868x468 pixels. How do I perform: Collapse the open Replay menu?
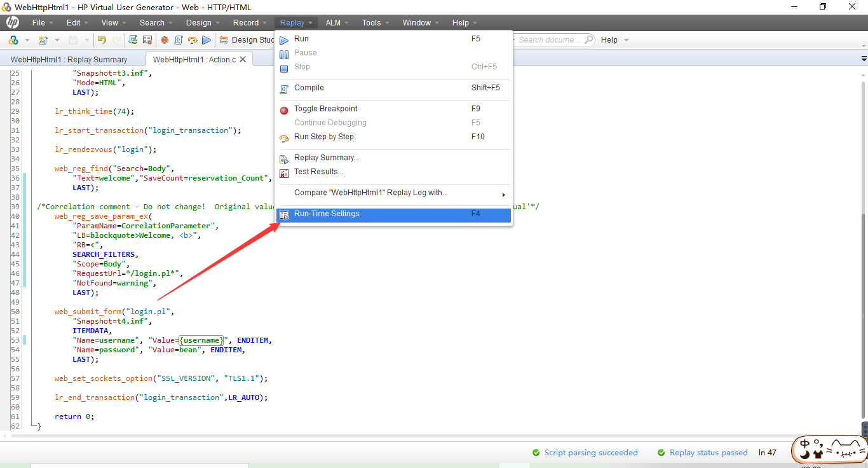click(296, 23)
